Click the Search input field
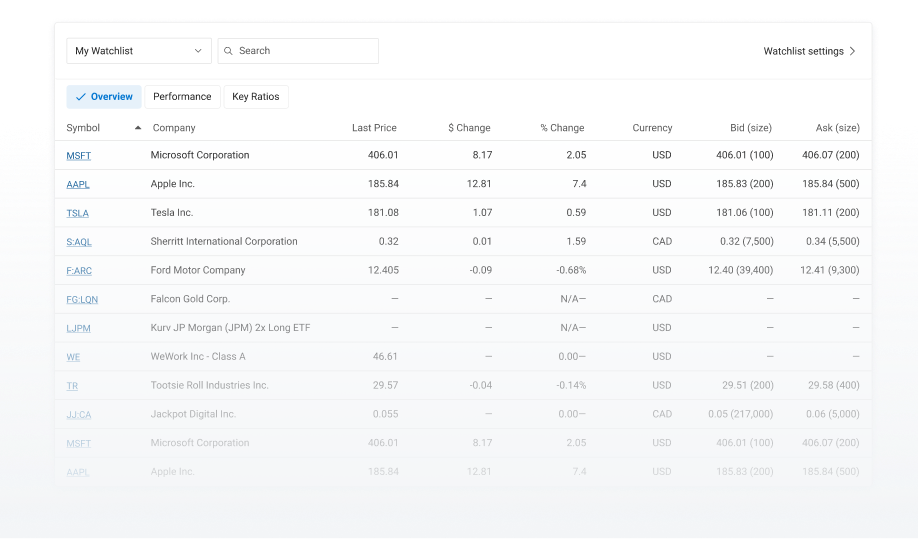 click(298, 51)
